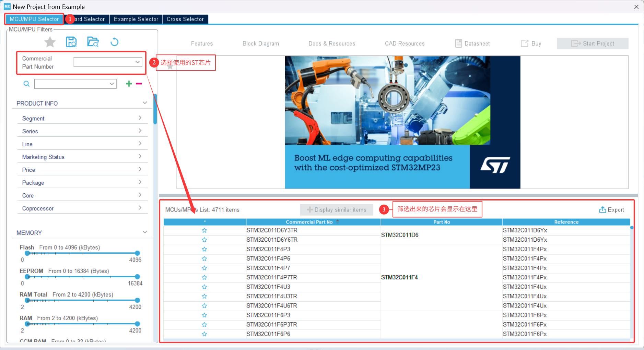Viewport: 644px width, 350px height.
Task: Star the STM32C011D6Y3TR row
Action: point(204,230)
